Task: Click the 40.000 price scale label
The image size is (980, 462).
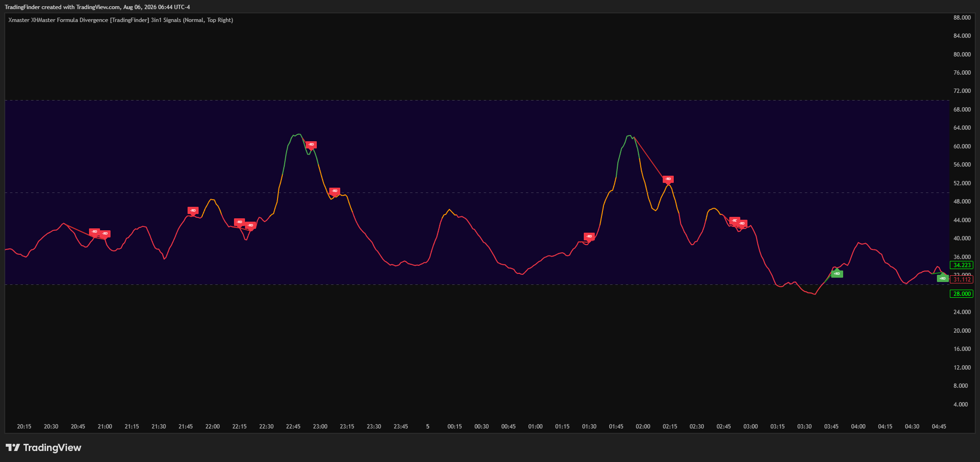Action: click(962, 238)
